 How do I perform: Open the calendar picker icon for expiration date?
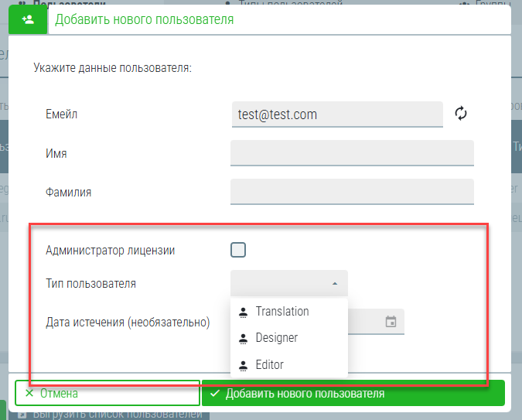391,322
